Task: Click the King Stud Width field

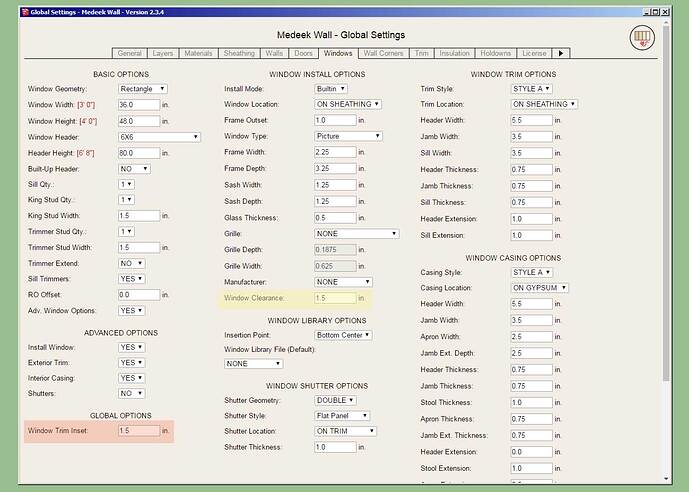Action: click(139, 216)
